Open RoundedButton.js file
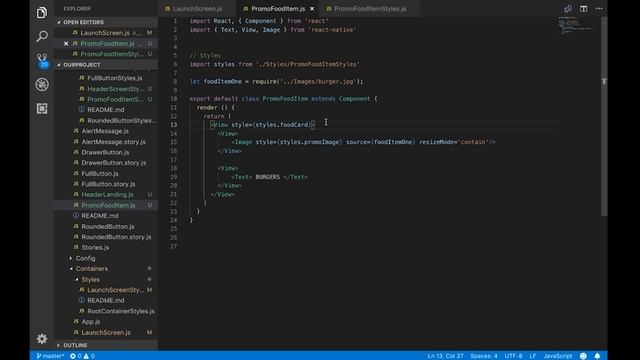 106,227
